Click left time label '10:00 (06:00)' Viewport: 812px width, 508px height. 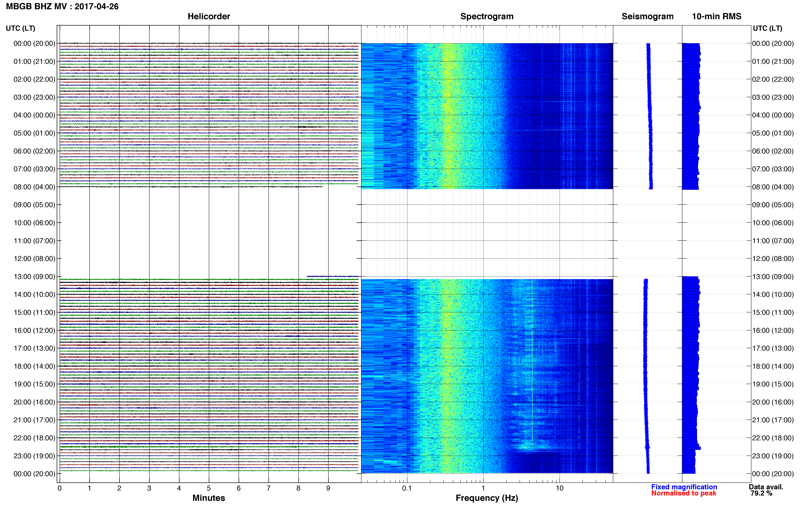(34, 223)
